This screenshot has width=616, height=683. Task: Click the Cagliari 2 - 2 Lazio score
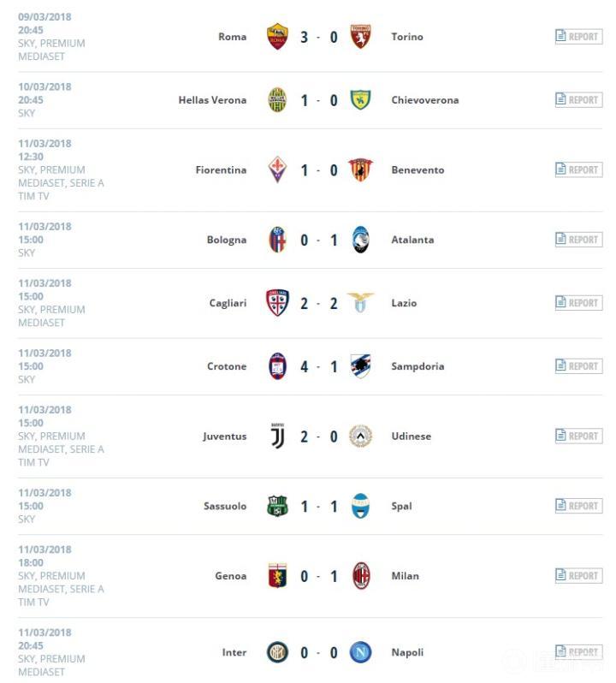coord(319,303)
